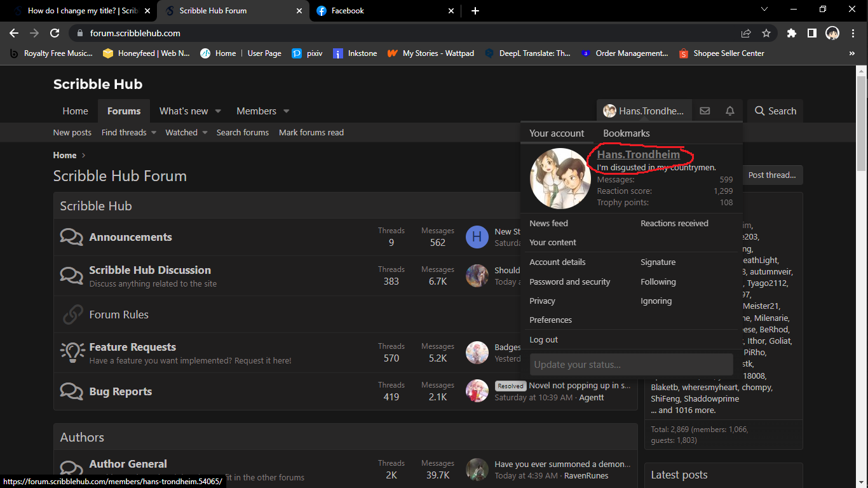Screen dimensions: 868x488
Task: Click the Forum Rules link icon
Action: [72, 315]
